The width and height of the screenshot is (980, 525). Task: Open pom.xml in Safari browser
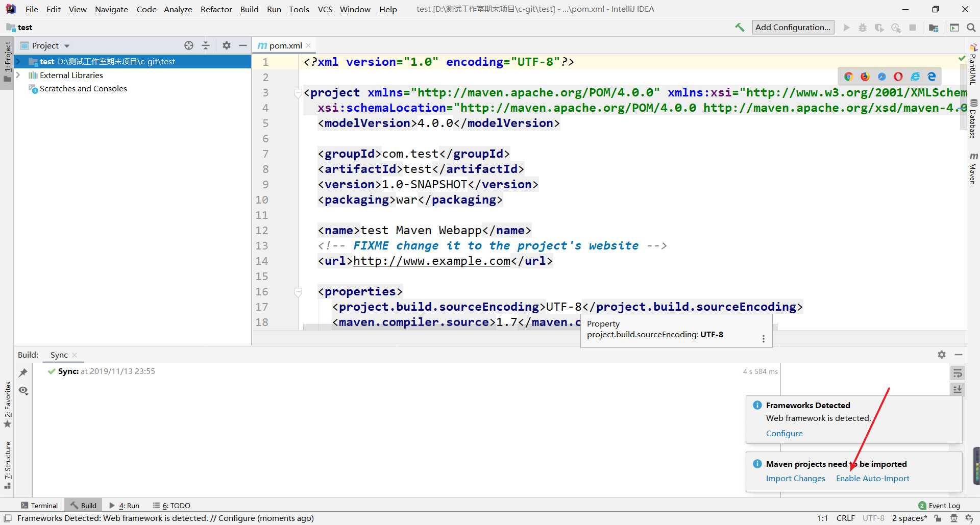click(881, 77)
